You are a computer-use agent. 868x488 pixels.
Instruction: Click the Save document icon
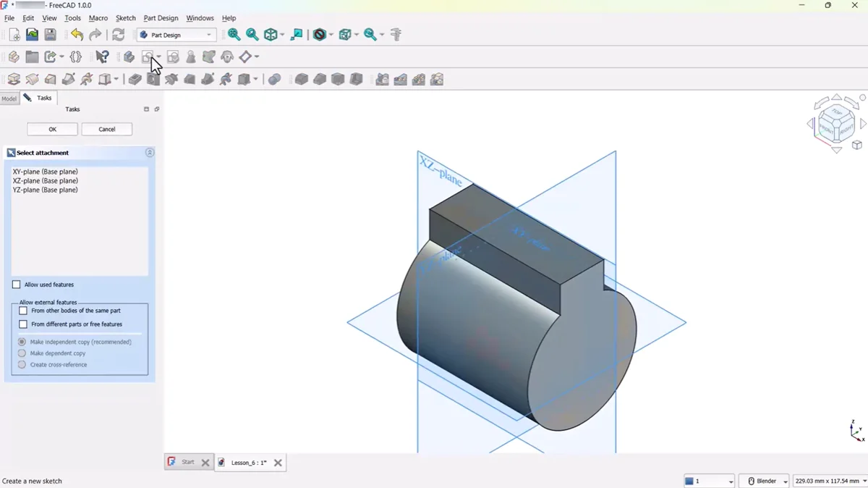50,35
